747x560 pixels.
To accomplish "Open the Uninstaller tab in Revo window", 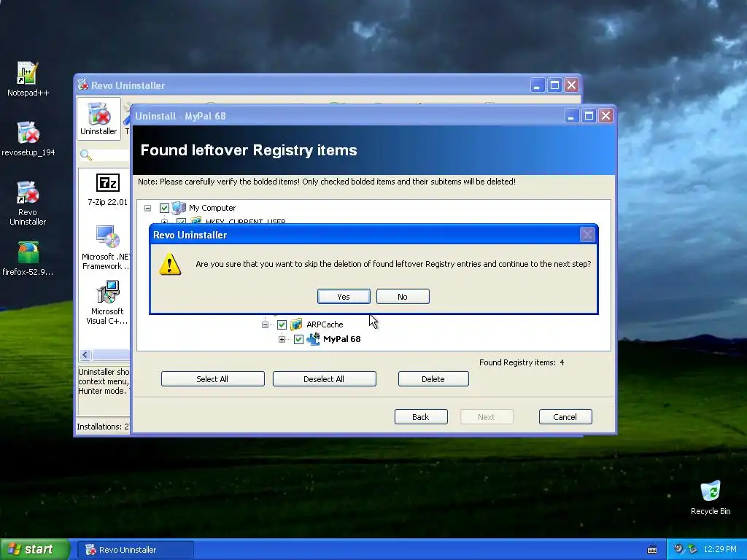I will (x=98, y=119).
